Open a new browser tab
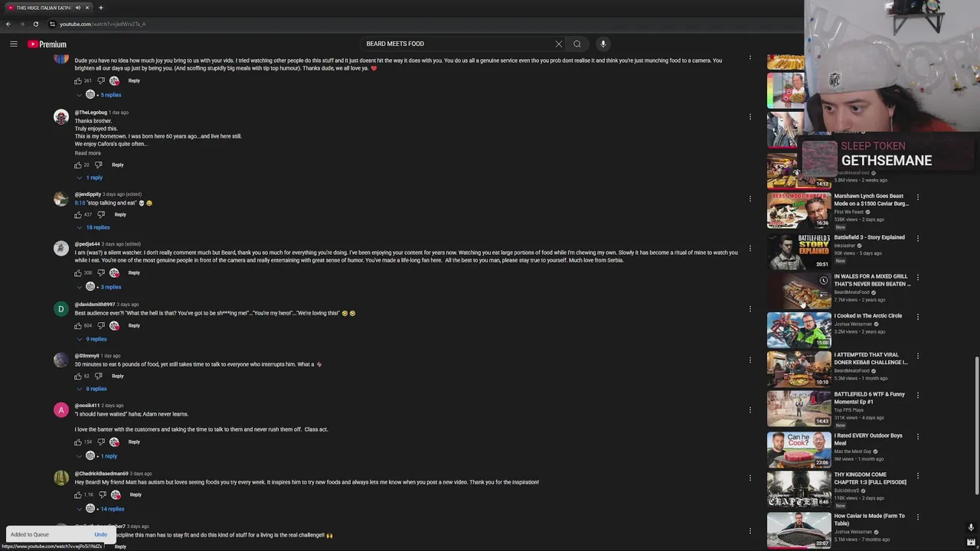The height and width of the screenshot is (551, 980). (x=100, y=8)
